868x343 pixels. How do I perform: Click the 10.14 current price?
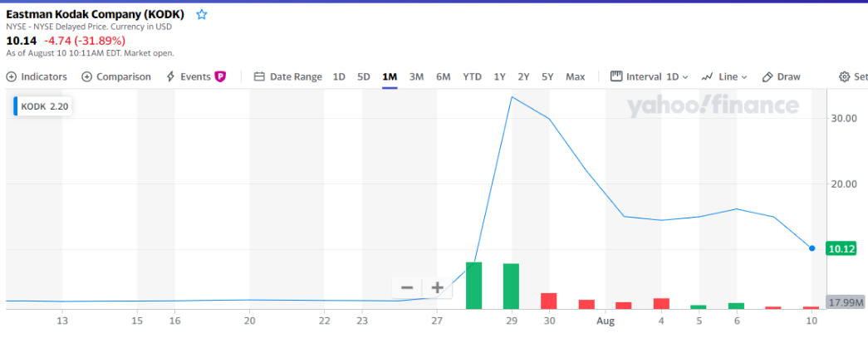pos(22,41)
